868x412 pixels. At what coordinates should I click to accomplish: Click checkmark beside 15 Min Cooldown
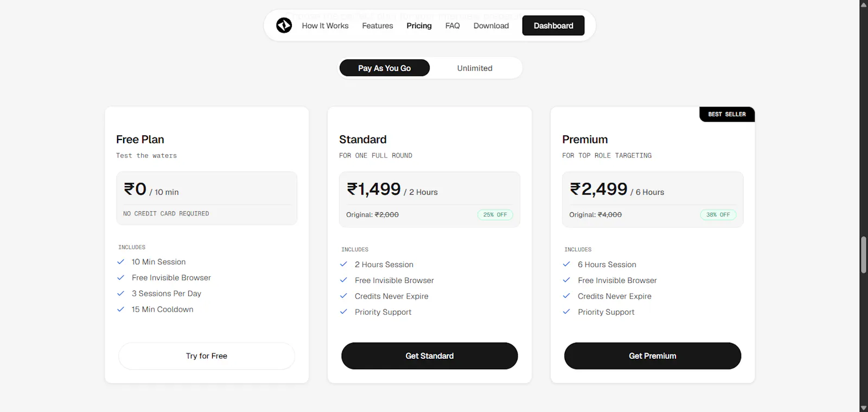tap(121, 309)
